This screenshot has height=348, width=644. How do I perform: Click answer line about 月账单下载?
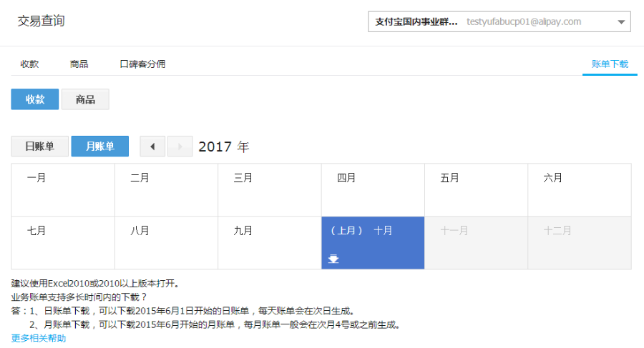215,325
